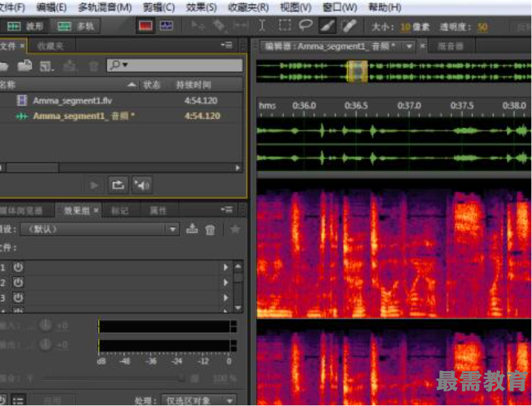Switch to the Multitrack (多轨) view
Viewport: 532px width, 406px height.
[x=75, y=26]
